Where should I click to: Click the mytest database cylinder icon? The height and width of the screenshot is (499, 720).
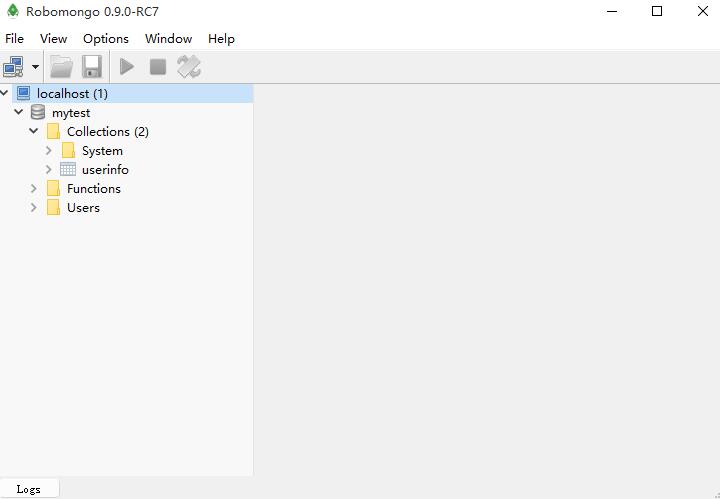click(x=38, y=112)
